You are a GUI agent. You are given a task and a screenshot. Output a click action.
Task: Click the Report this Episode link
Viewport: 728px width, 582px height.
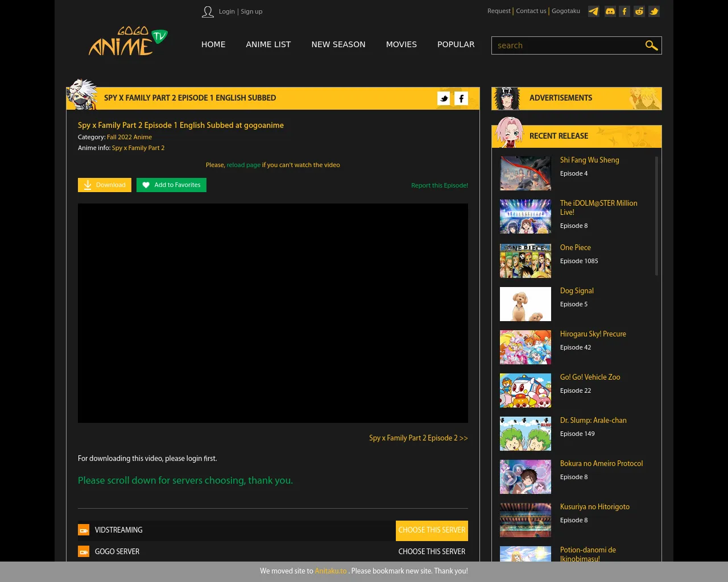(x=440, y=185)
